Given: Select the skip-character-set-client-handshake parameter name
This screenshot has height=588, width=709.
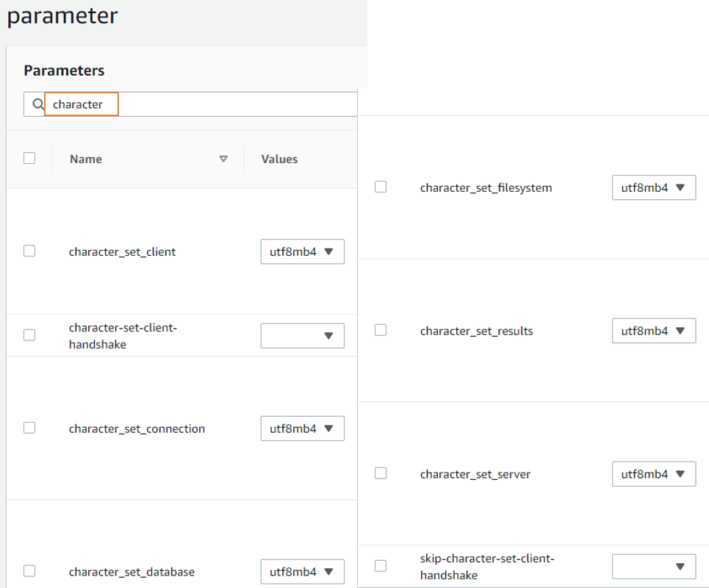Looking at the screenshot, I should pos(487,567).
